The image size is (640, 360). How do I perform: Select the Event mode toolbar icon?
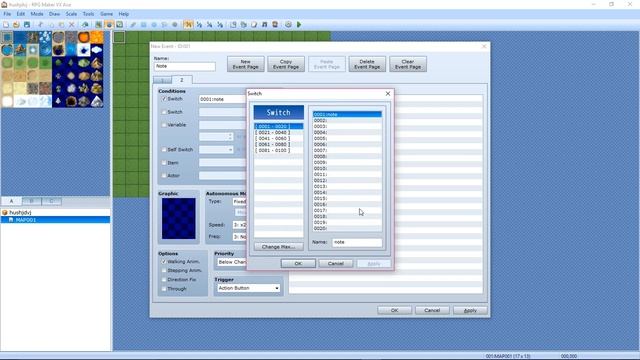click(109, 25)
